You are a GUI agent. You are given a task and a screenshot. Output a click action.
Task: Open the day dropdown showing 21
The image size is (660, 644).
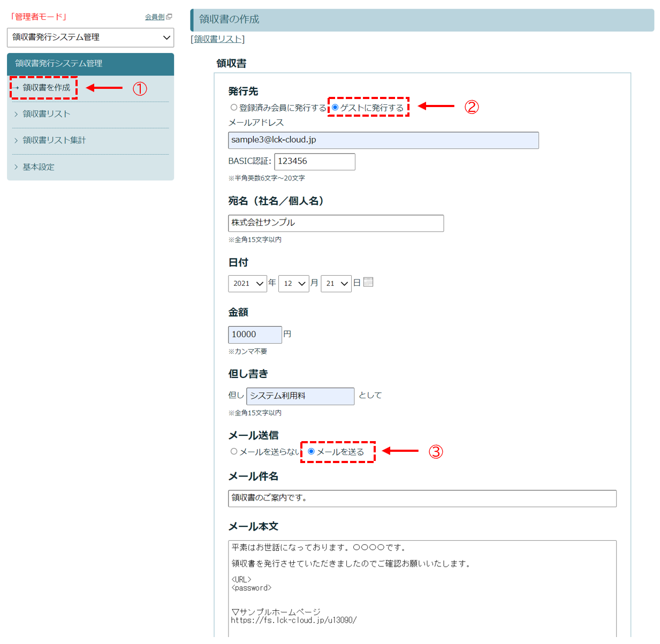click(x=336, y=284)
